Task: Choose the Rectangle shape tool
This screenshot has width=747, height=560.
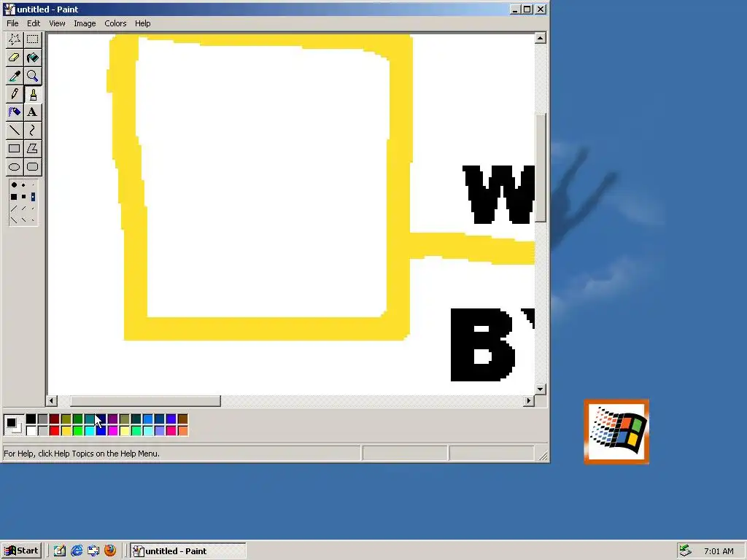Action: [15, 148]
